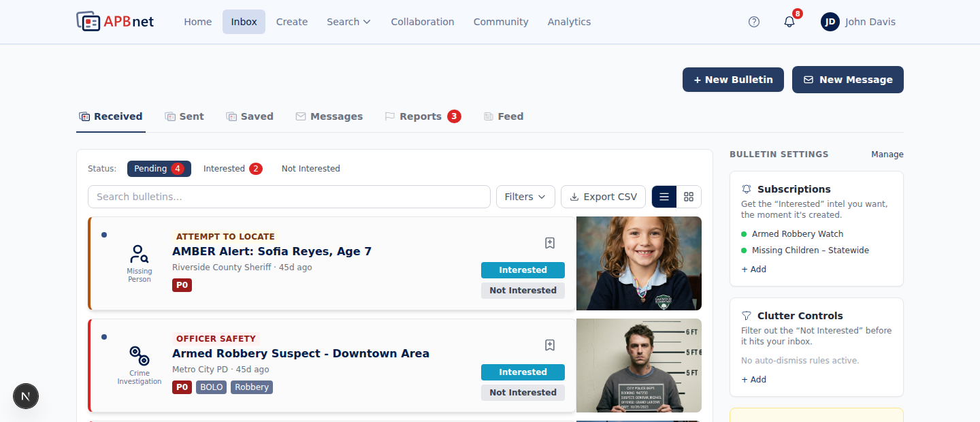Image resolution: width=980 pixels, height=422 pixels.
Task: Save the AMBER Alert bulletin bookmark icon
Action: click(550, 243)
